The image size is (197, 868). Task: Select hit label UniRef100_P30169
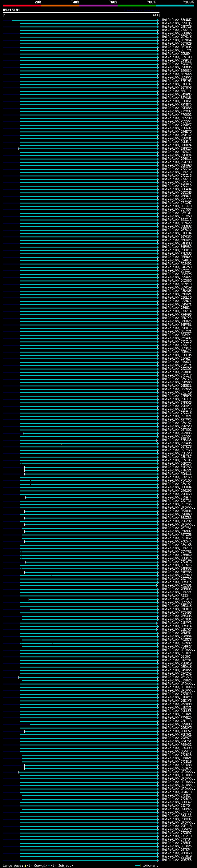[177, 477]
